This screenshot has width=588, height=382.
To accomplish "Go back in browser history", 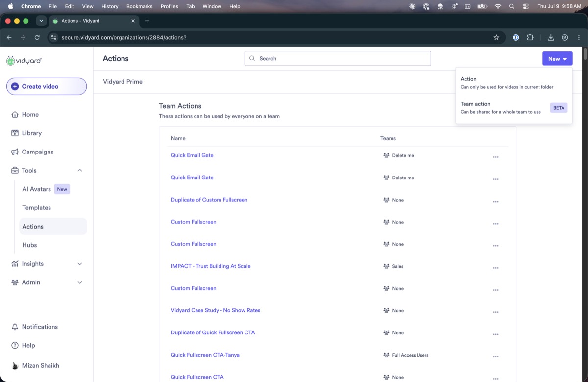I will pyautogui.click(x=9, y=37).
